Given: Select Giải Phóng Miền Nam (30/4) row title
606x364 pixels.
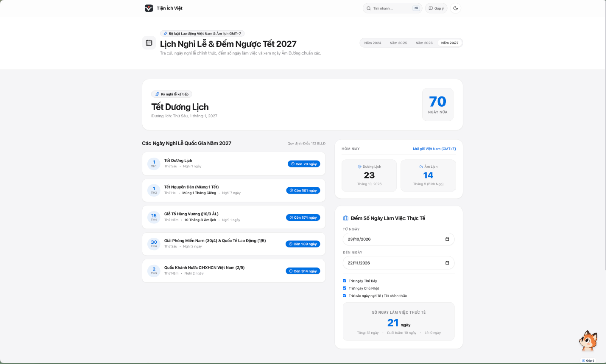Looking at the screenshot, I should pyautogui.click(x=215, y=240).
